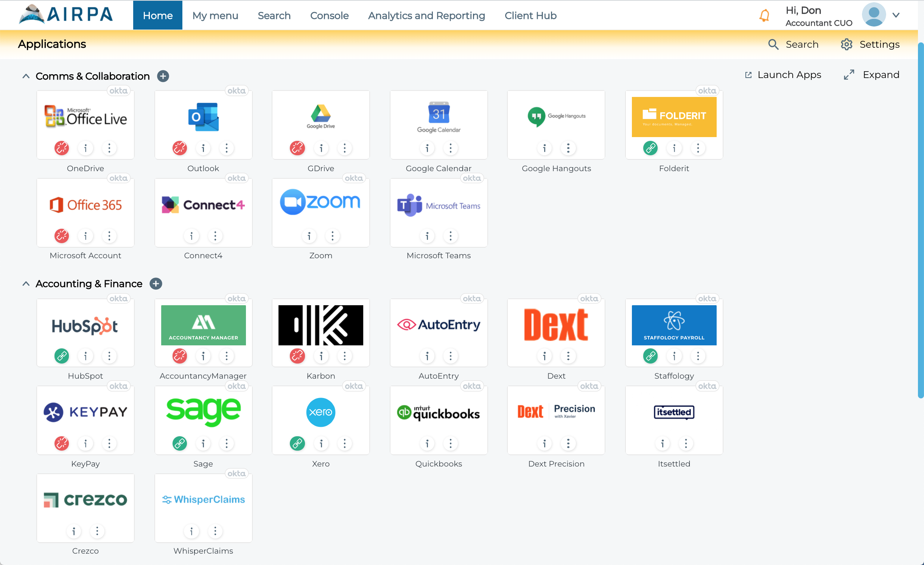Toggle the green link status on HubSpot

[62, 356]
